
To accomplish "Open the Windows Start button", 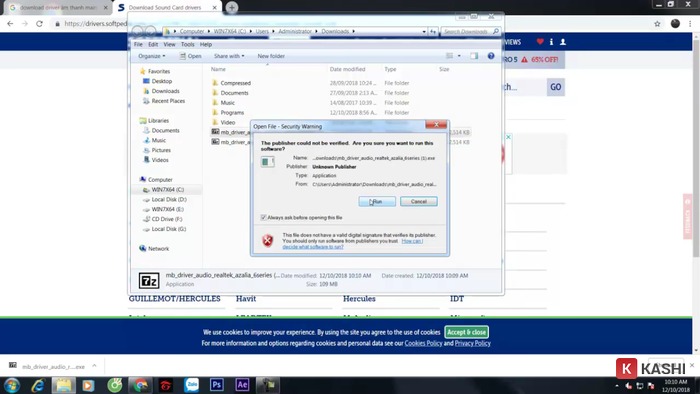I will [x=12, y=385].
